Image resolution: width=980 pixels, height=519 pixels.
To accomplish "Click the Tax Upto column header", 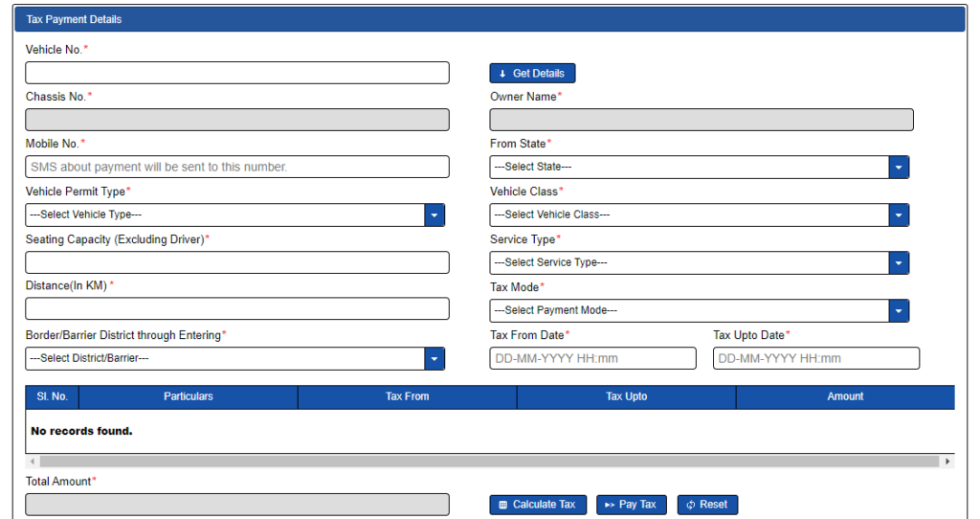I will point(626,396).
